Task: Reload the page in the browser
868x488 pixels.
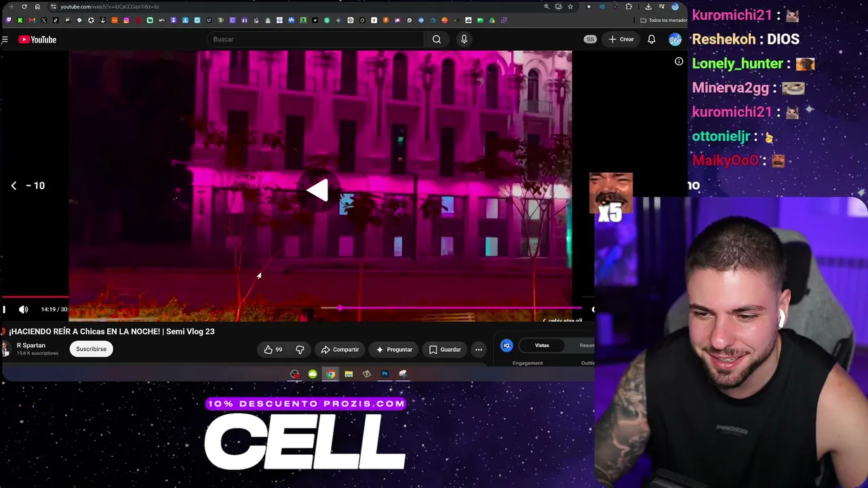Action: (24, 7)
